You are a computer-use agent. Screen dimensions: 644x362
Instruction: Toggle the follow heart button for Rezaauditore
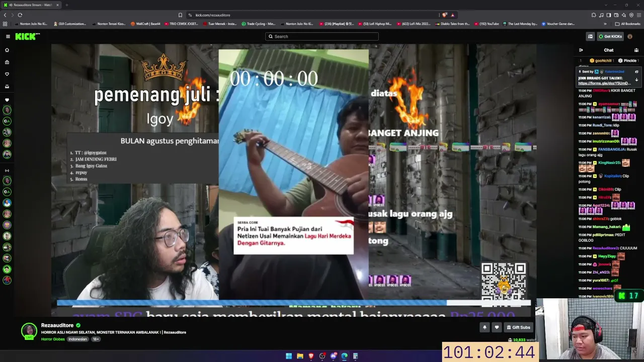497,327
